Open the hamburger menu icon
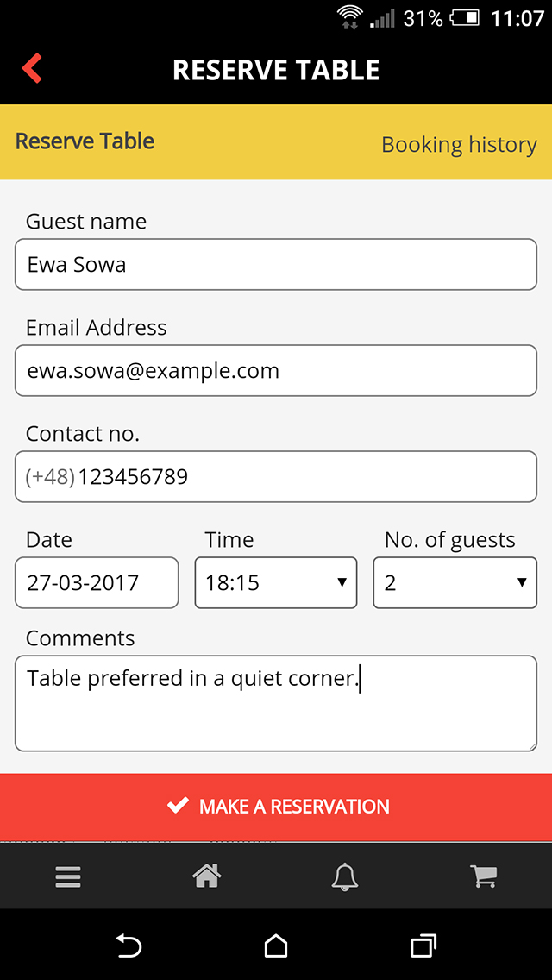 tap(68, 877)
